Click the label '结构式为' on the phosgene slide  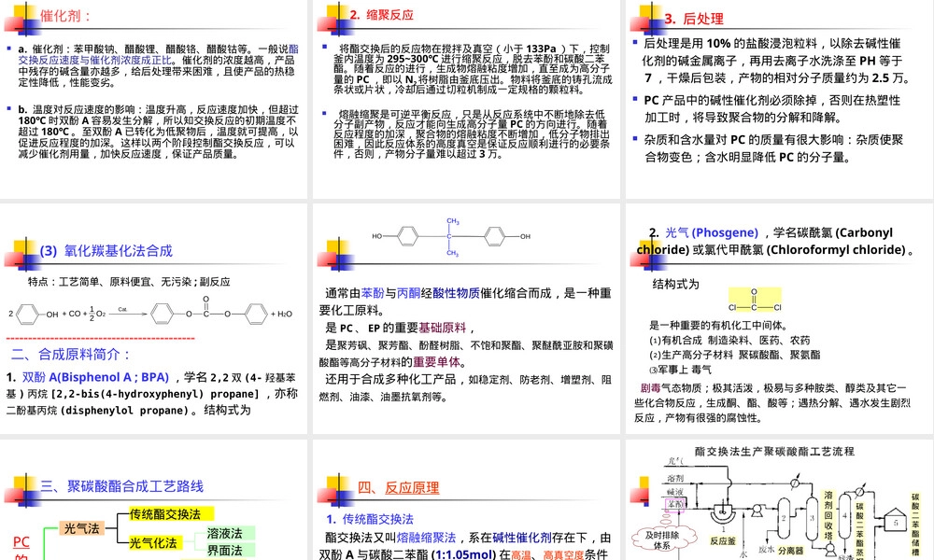[675, 285]
